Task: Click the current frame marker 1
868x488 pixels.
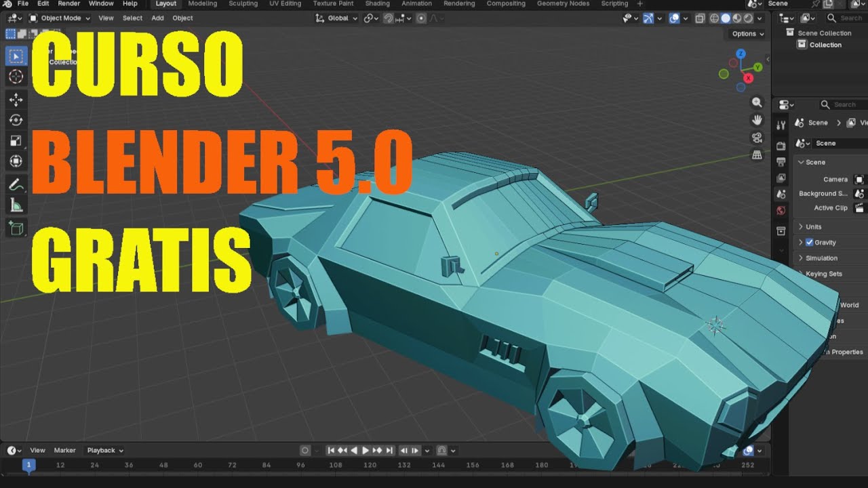Action: (x=28, y=465)
